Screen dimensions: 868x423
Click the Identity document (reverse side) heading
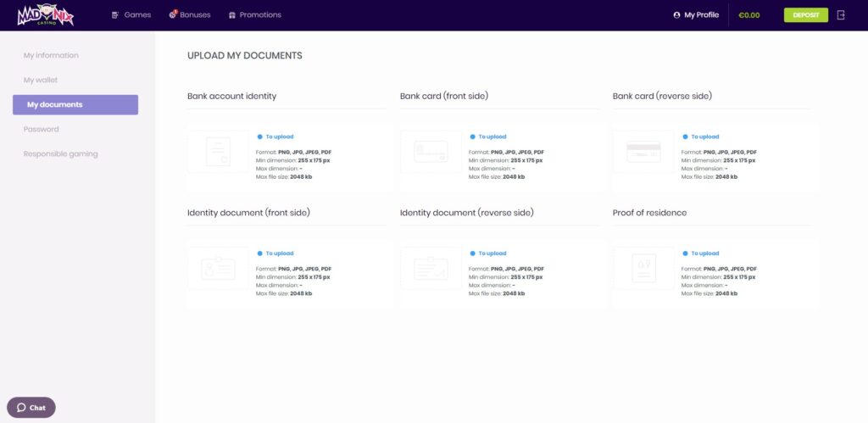coord(467,213)
